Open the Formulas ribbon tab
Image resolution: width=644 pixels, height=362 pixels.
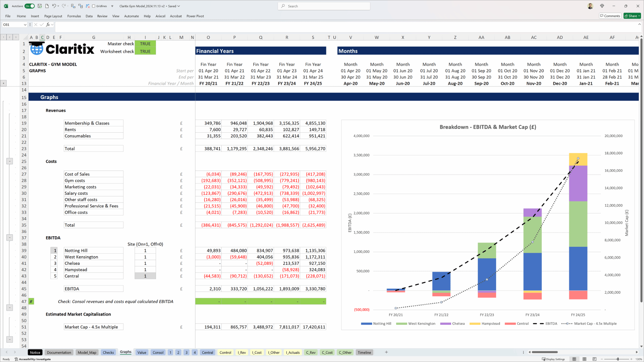tap(74, 16)
